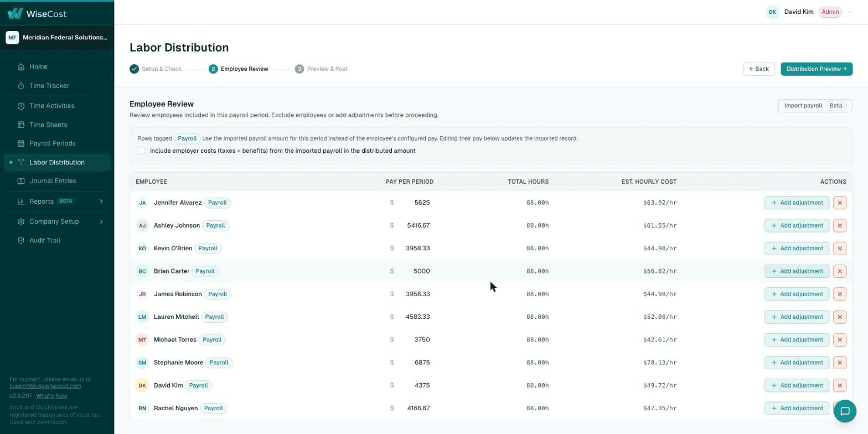Click the support@usewisecost.com email link

(45, 386)
